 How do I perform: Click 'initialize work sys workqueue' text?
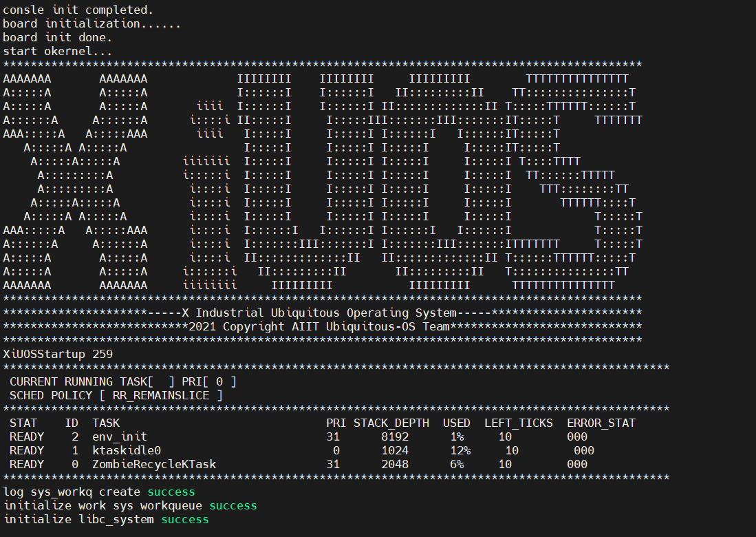[x=102, y=505]
